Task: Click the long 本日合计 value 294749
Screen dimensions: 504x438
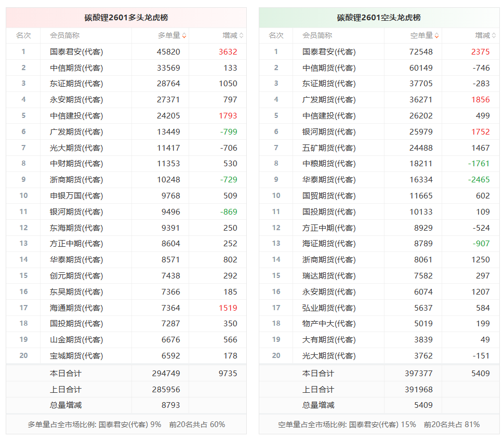Action: coord(166,374)
